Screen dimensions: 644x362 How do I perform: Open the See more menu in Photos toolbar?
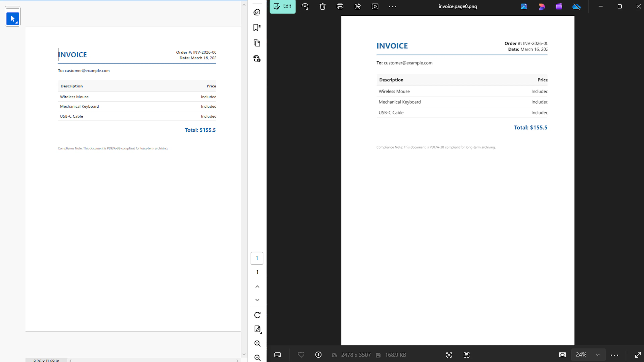point(392,7)
